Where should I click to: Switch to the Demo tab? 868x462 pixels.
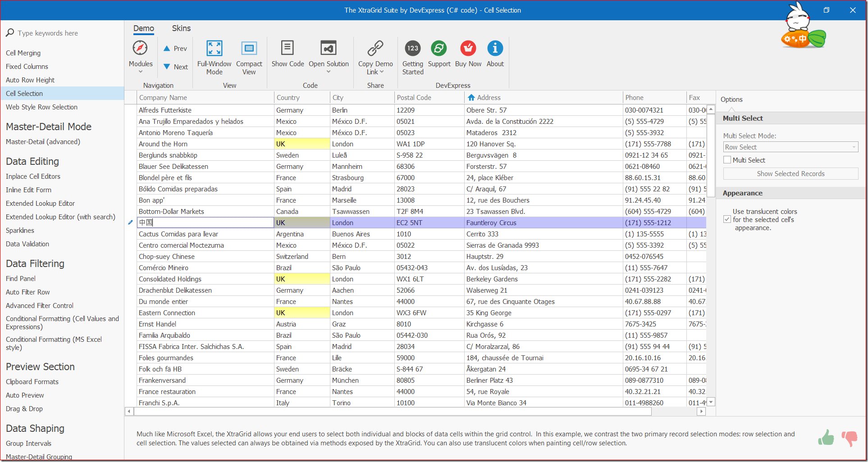(x=144, y=28)
